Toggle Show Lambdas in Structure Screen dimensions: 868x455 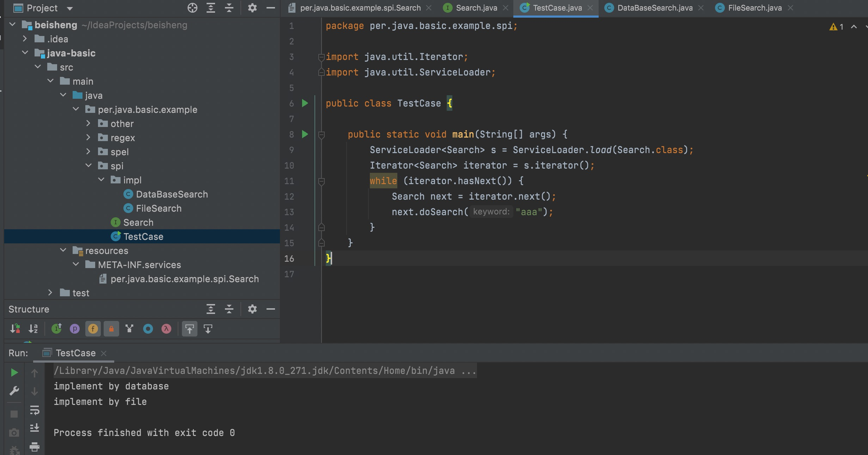[166, 329]
